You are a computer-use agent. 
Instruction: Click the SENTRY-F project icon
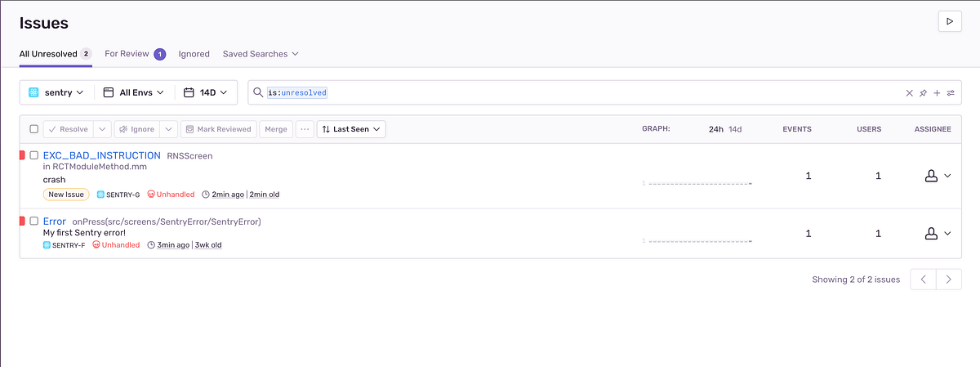(x=47, y=245)
